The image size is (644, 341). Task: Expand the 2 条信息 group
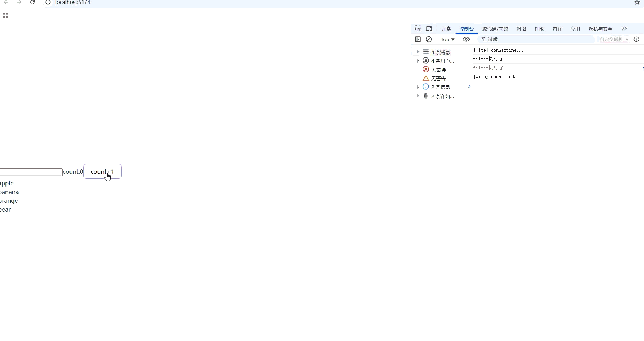pyautogui.click(x=418, y=87)
